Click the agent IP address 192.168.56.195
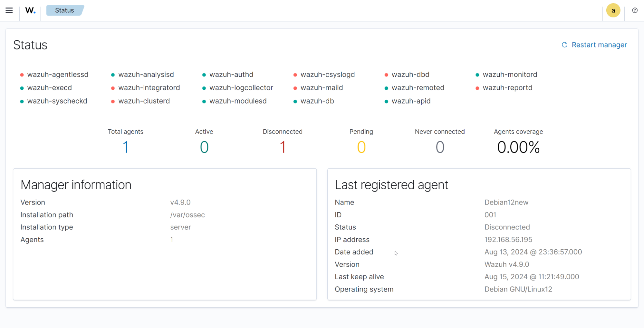644x328 pixels. coord(508,240)
